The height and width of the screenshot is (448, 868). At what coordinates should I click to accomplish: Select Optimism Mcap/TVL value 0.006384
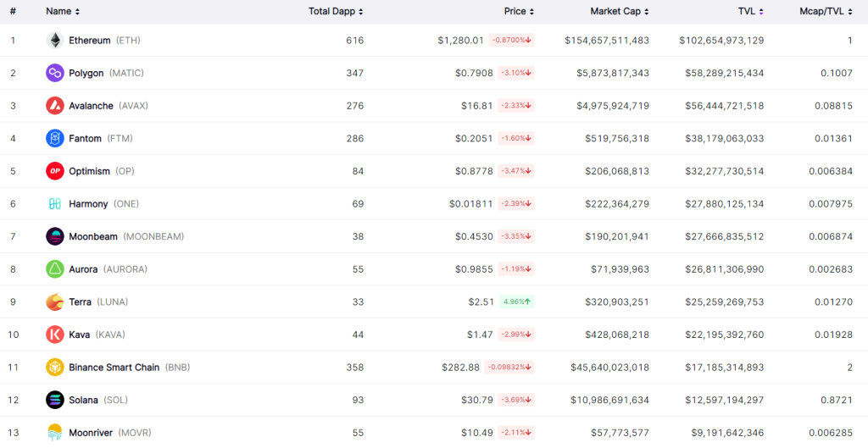831,171
